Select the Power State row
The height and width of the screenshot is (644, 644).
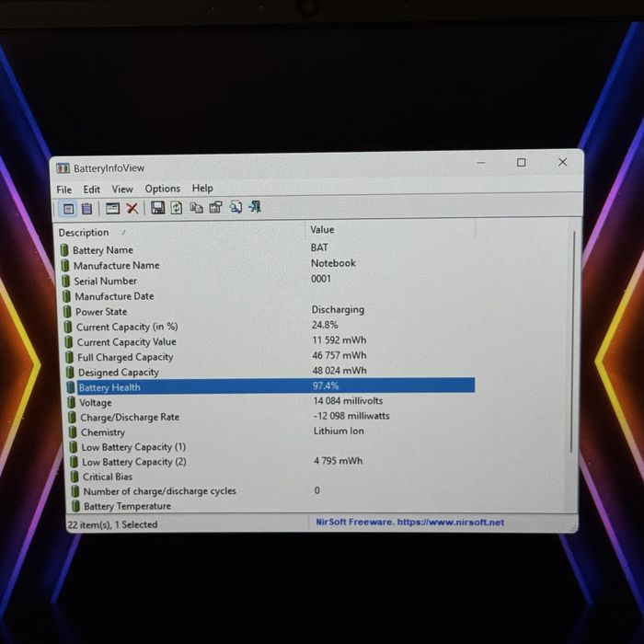(x=269, y=311)
